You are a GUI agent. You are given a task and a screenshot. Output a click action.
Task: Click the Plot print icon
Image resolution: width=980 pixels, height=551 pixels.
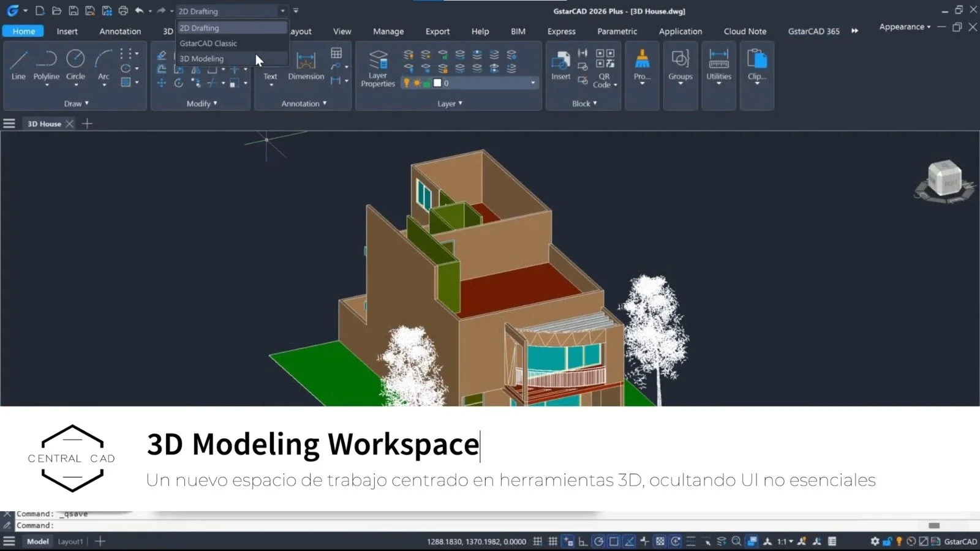point(123,10)
